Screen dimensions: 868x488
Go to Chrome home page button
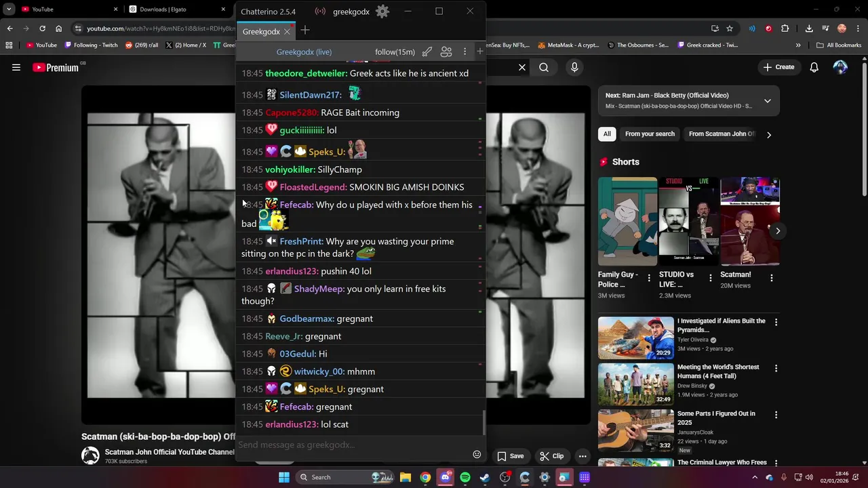(58, 28)
